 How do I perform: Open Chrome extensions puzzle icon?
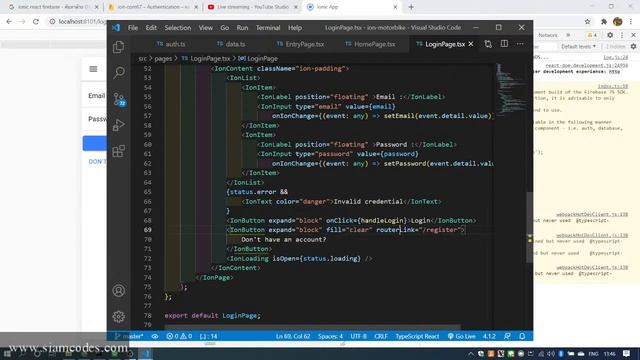[604, 22]
